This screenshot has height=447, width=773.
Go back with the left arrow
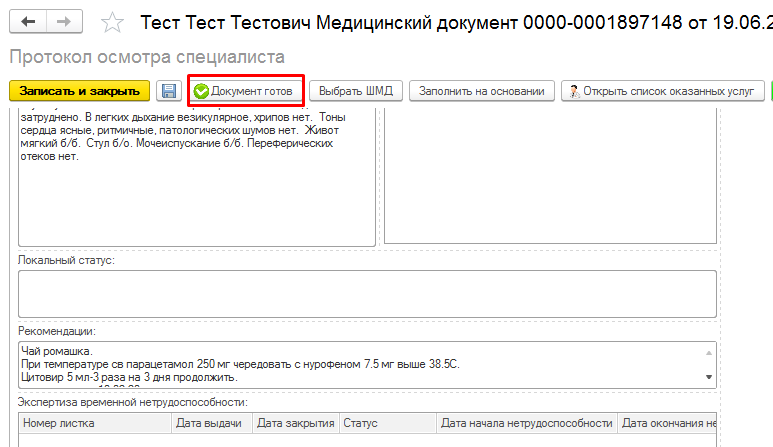click(28, 21)
